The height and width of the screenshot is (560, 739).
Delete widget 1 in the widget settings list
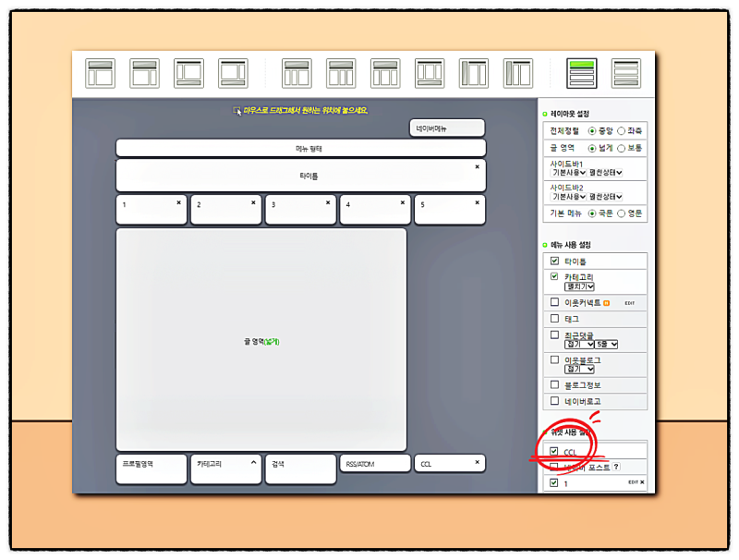642,482
